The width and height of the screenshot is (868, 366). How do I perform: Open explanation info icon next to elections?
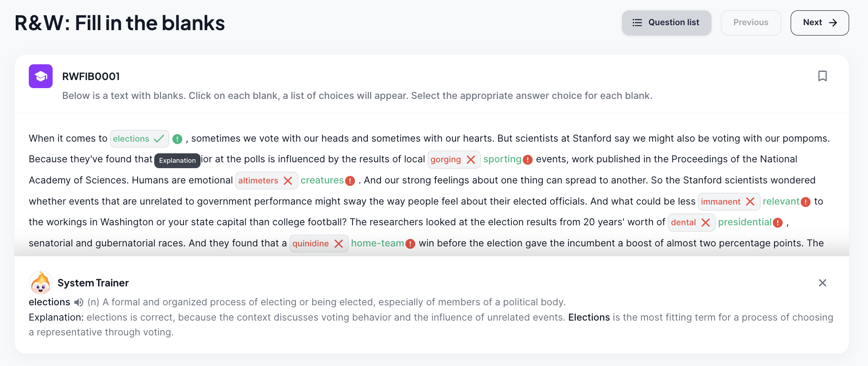177,139
